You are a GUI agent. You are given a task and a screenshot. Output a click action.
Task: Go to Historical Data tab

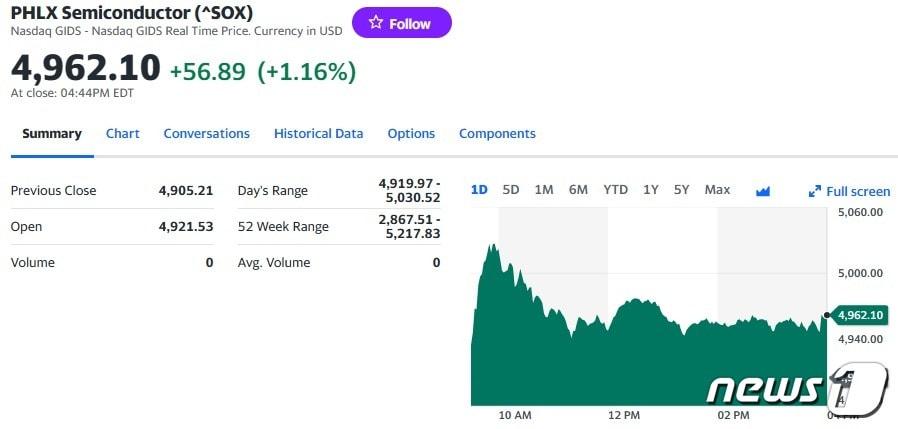click(x=318, y=133)
